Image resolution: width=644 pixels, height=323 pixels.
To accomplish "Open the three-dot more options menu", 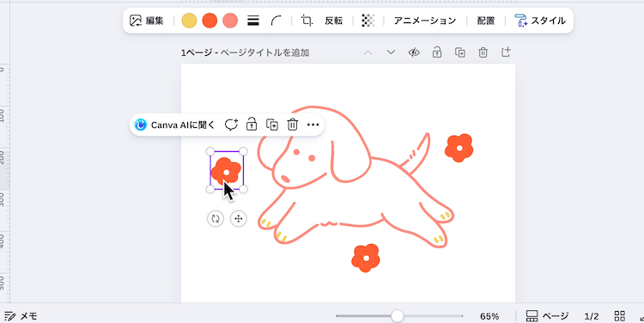I will pyautogui.click(x=313, y=125).
